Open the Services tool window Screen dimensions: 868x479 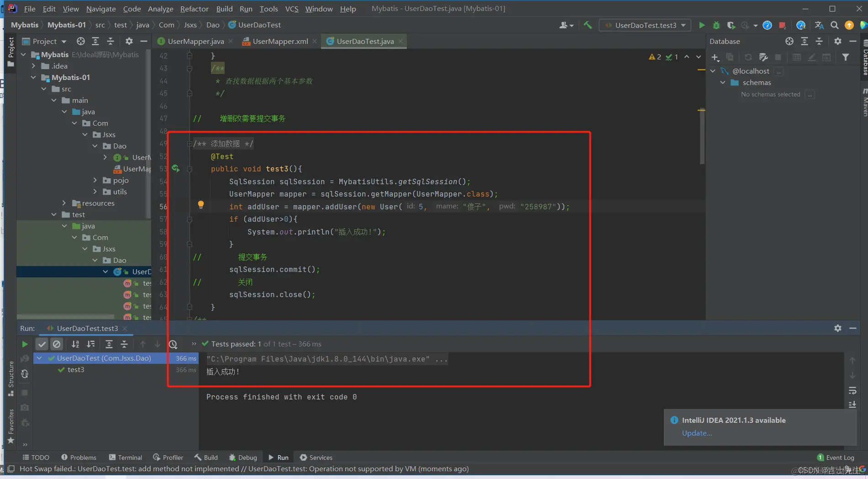coord(316,458)
